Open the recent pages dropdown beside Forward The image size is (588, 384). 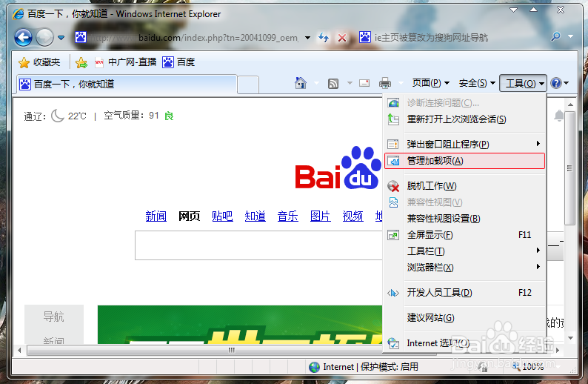point(61,38)
